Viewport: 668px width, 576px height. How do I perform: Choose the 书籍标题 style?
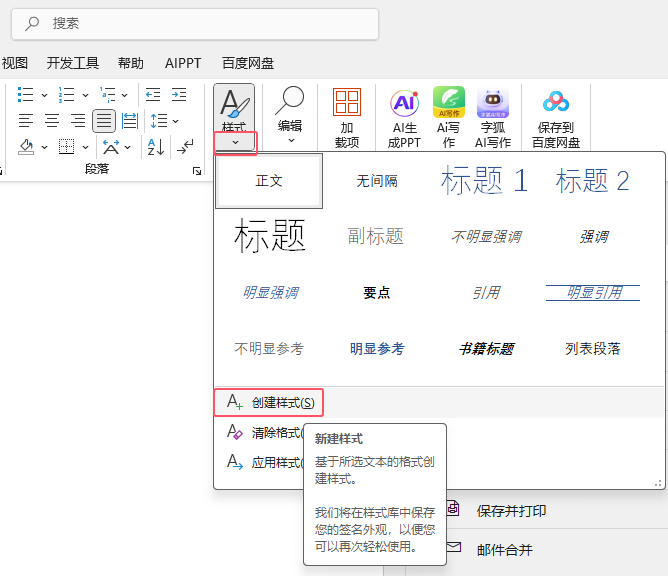click(486, 349)
